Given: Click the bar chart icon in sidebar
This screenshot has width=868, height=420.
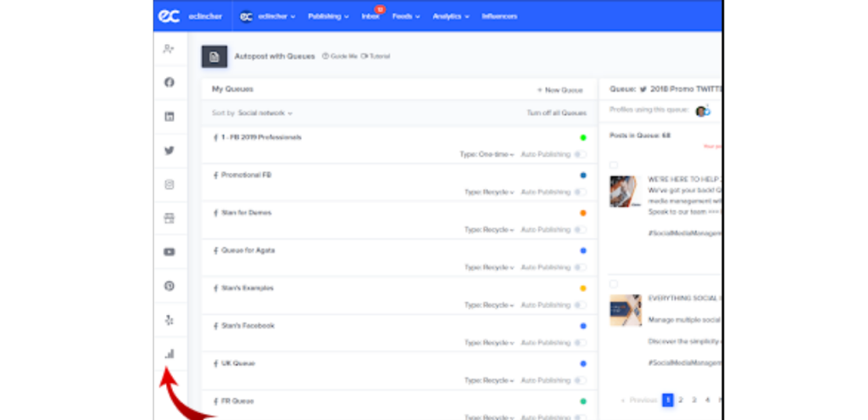Looking at the screenshot, I should 170,354.
